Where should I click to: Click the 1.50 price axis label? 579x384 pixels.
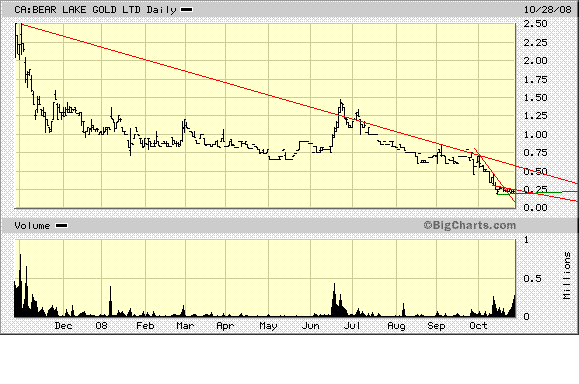pyautogui.click(x=535, y=97)
